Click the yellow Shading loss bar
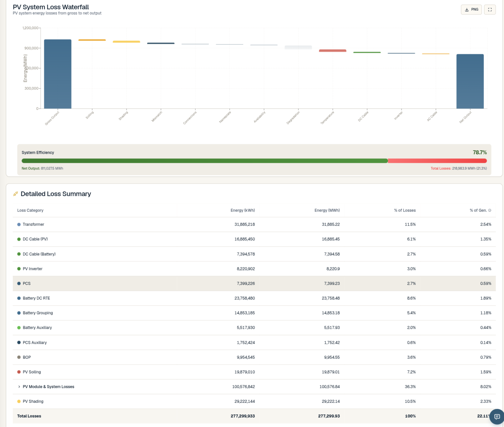504x427 pixels. tap(126, 42)
